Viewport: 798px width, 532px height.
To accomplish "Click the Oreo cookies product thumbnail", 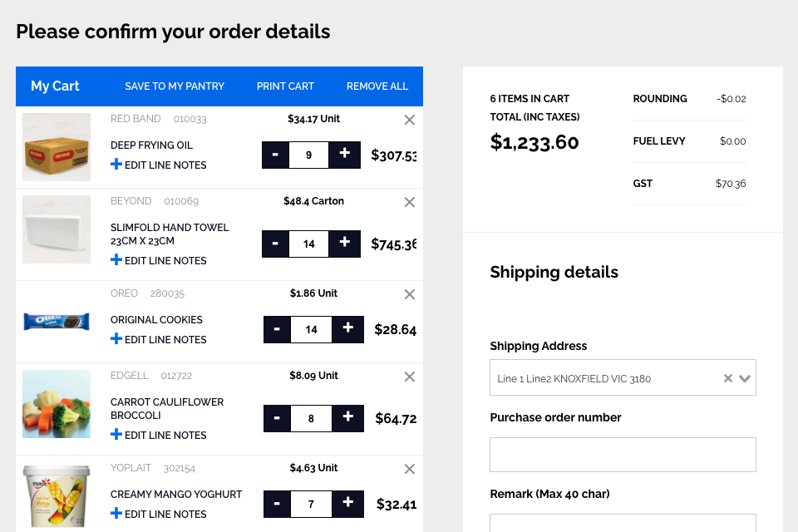I will coord(57,321).
